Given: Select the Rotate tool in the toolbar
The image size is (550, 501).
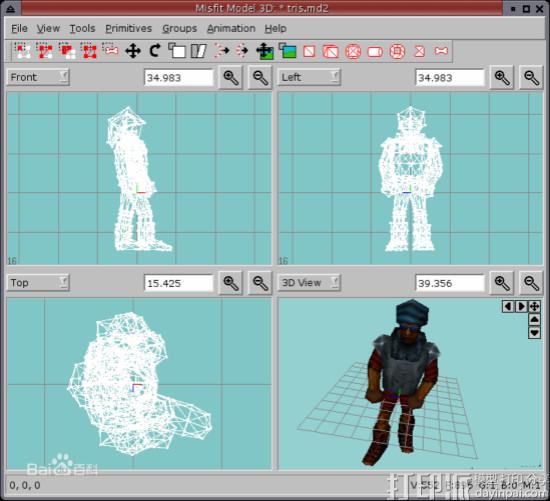Looking at the screenshot, I should pyautogui.click(x=155, y=51).
